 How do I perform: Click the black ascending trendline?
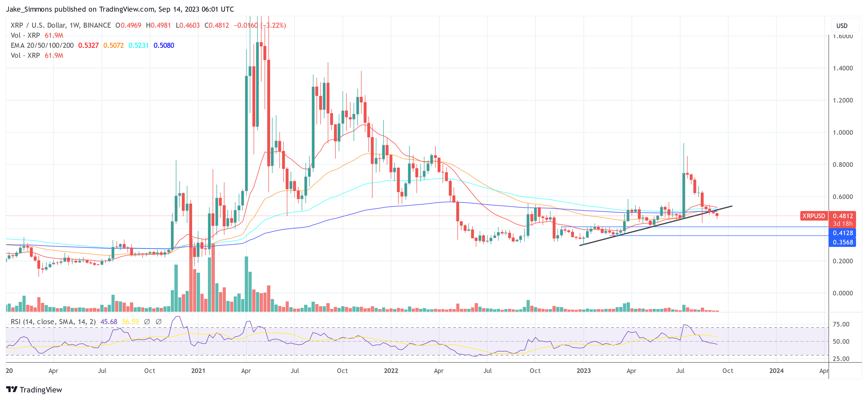656,226
